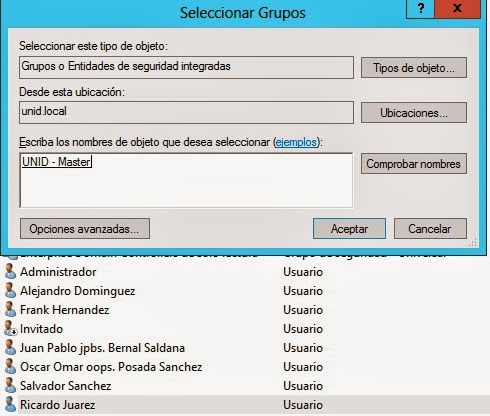Close the Seleccionar Grupos dialog
The image size is (490, 416).
[458, 8]
